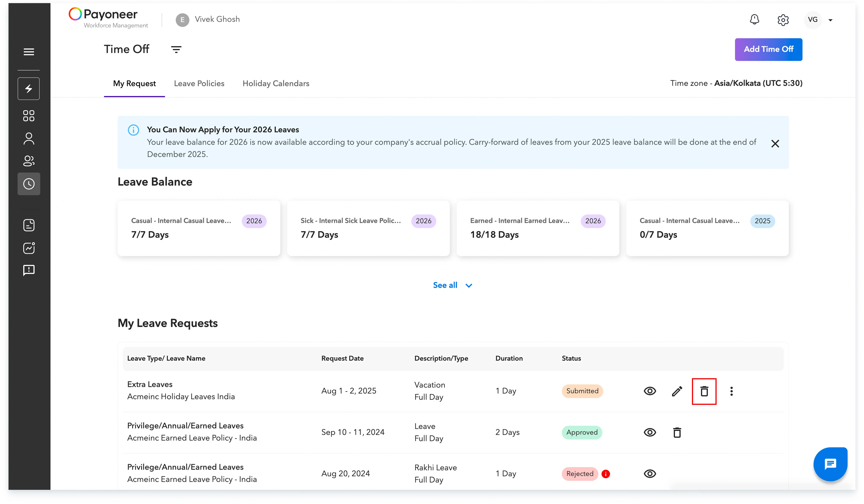This screenshot has width=864, height=504.
Task: Open the notifications bell icon
Action: (x=754, y=20)
